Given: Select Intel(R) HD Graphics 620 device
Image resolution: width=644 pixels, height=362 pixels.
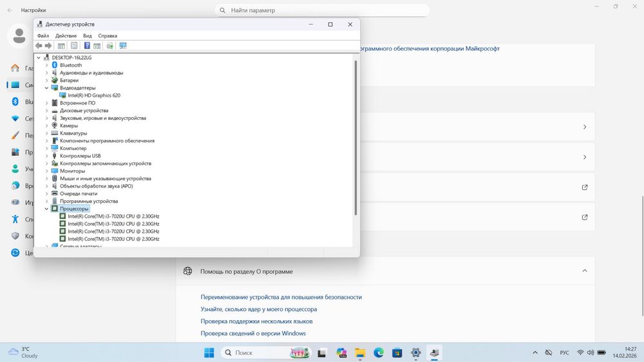Looking at the screenshot, I should pyautogui.click(x=94, y=95).
